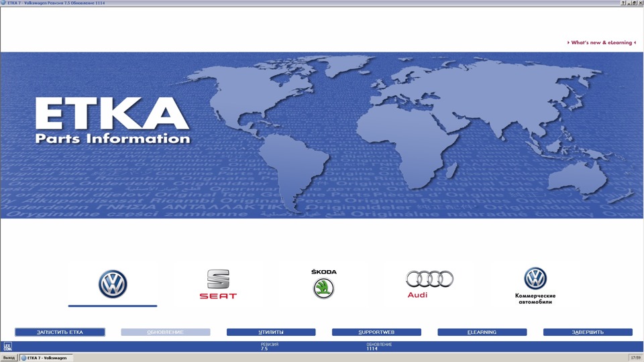
Task: Open the ELEARNING button
Action: coord(482,332)
